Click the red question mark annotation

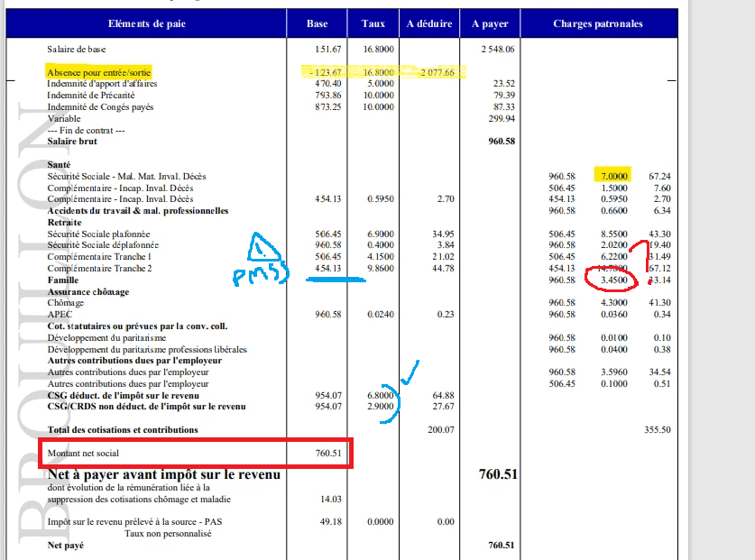click(x=643, y=262)
